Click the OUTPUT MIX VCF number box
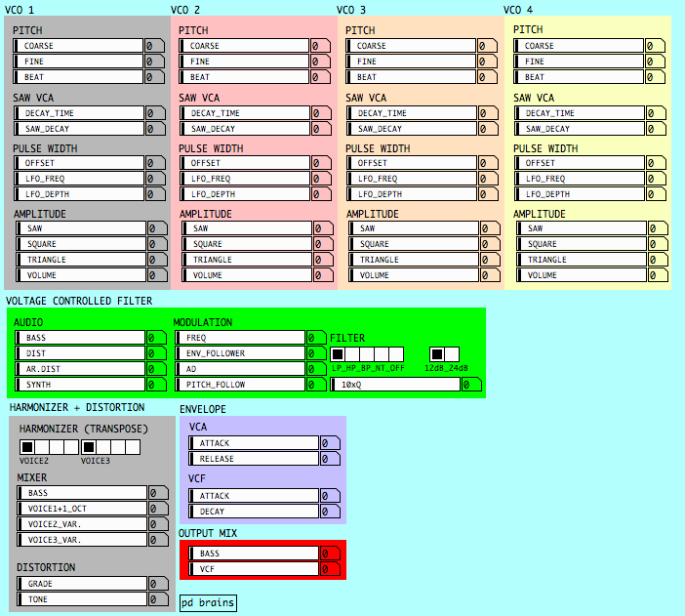The image size is (685, 616). (x=330, y=570)
